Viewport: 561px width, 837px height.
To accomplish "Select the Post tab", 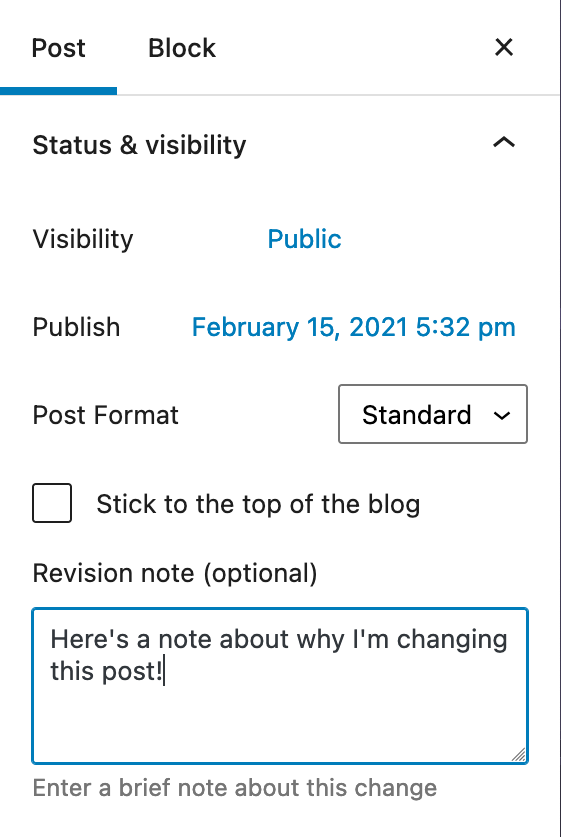I will point(58,48).
